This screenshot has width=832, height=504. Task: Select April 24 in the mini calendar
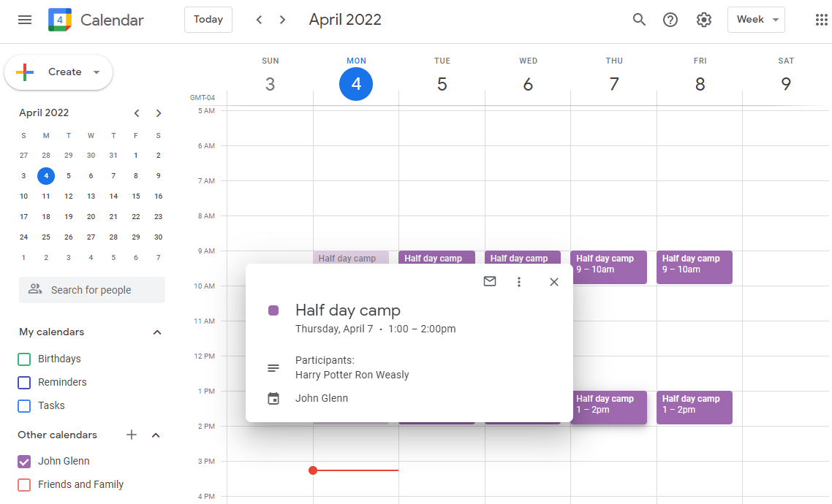pos(24,237)
